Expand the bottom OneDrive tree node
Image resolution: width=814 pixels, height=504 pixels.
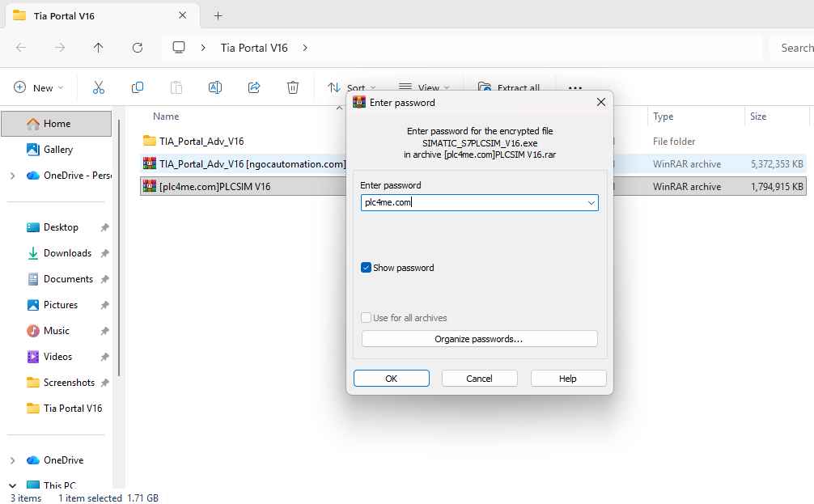(x=12, y=460)
